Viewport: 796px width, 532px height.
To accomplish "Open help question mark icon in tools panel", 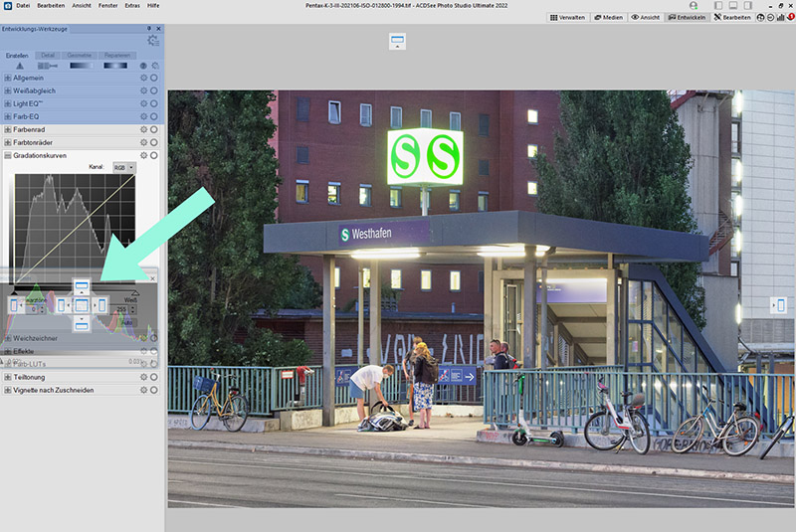I will tap(143, 66).
